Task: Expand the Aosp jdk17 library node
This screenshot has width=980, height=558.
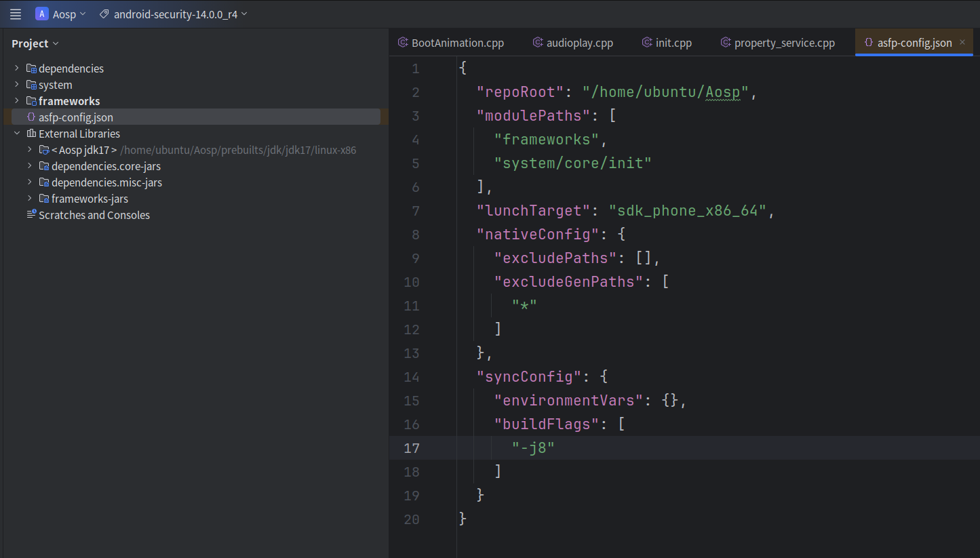Action: [28, 150]
